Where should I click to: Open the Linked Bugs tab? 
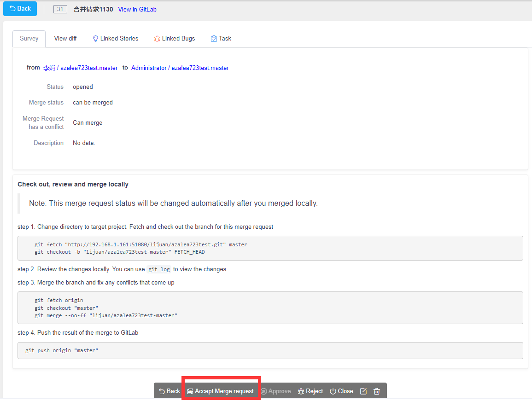point(175,39)
